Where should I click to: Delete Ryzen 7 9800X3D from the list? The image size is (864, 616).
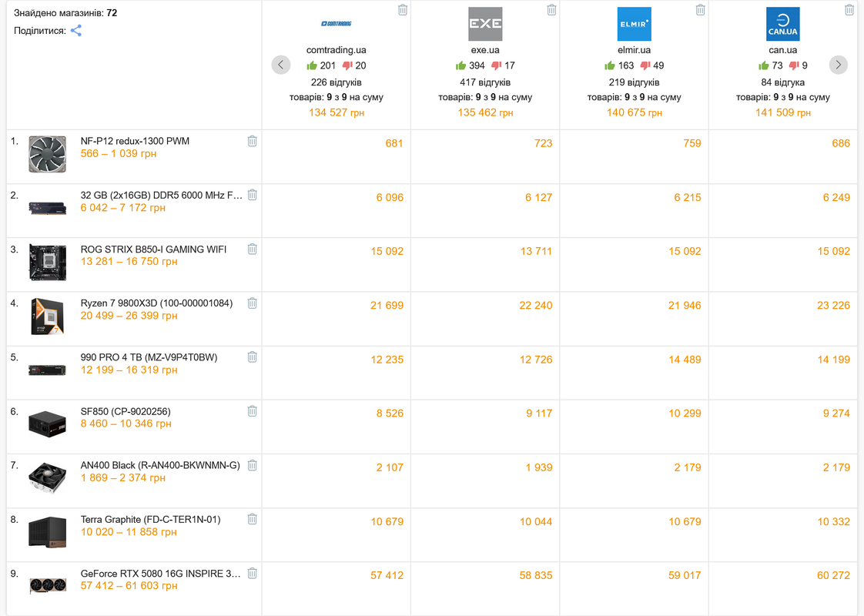click(x=253, y=303)
